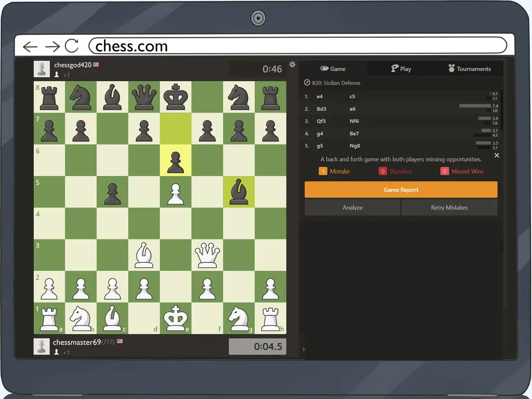Select the white king on e1
Screen dimensions: 532x399
pyautogui.click(x=176, y=318)
